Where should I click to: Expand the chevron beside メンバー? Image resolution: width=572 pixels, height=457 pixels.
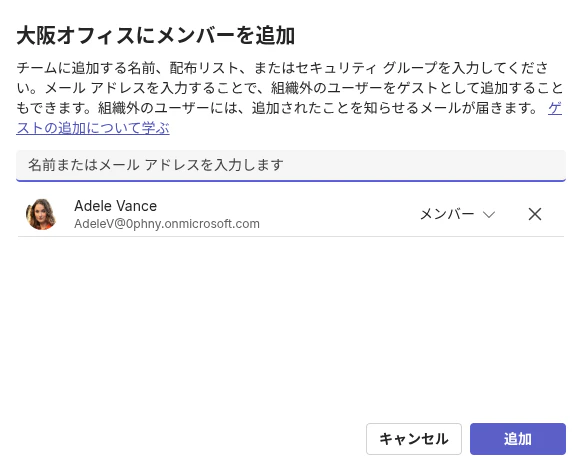point(488,214)
